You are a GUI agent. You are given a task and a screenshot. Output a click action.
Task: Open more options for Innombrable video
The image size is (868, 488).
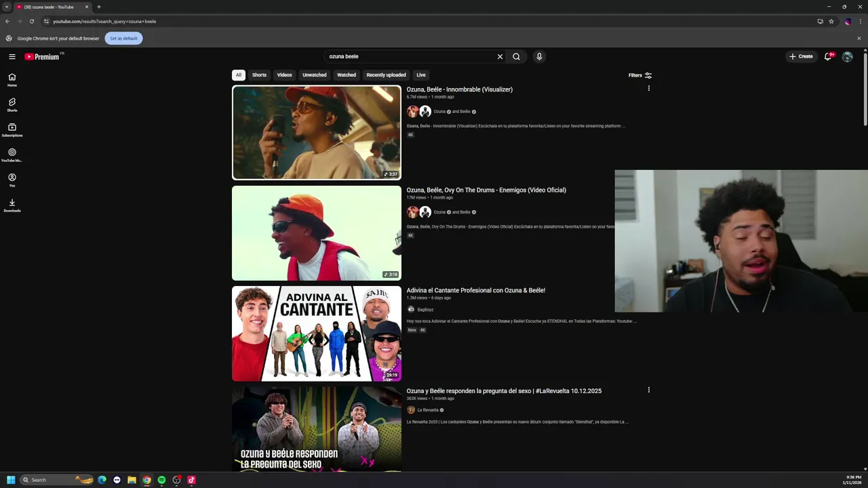[649, 89]
